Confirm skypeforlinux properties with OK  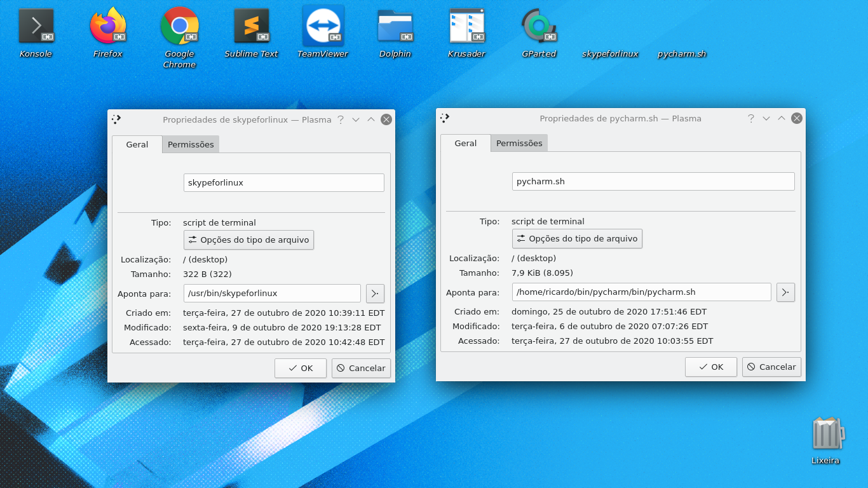tap(301, 369)
